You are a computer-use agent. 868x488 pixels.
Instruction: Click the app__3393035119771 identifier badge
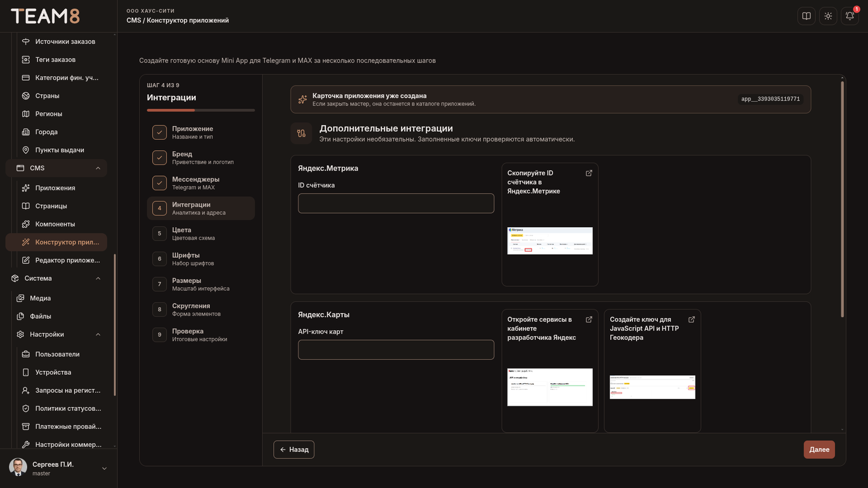(x=770, y=99)
